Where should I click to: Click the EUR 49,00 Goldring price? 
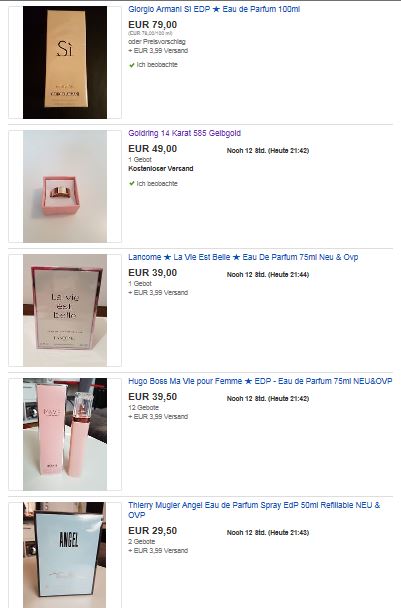152,149
